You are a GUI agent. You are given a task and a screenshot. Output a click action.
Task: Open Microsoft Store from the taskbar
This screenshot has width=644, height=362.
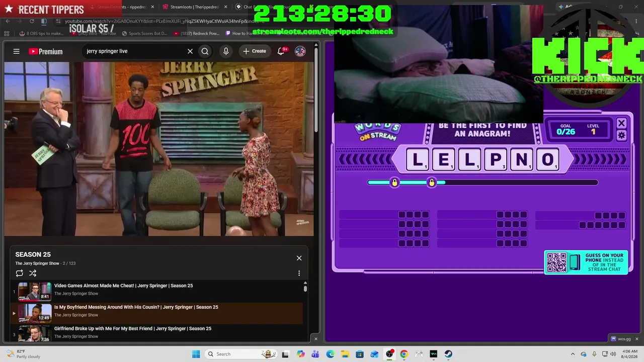tap(360, 354)
